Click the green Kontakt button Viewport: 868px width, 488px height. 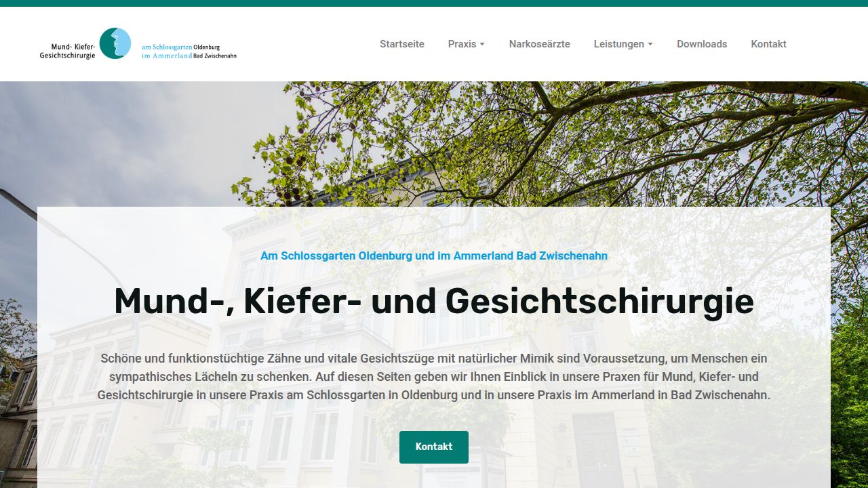pos(434,447)
